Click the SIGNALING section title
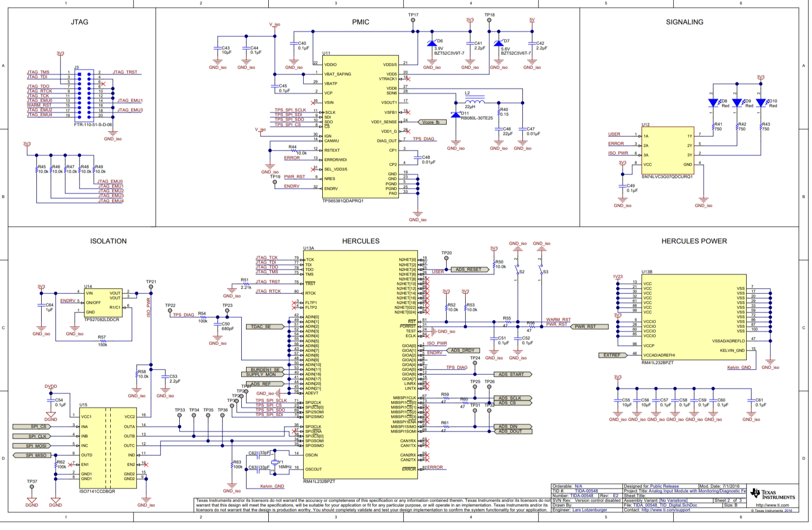Viewport: 812px width, 530px height. coord(684,22)
